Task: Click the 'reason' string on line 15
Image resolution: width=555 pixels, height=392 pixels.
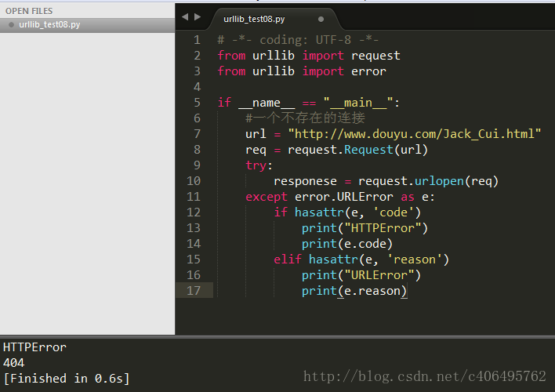Action: tap(415, 260)
